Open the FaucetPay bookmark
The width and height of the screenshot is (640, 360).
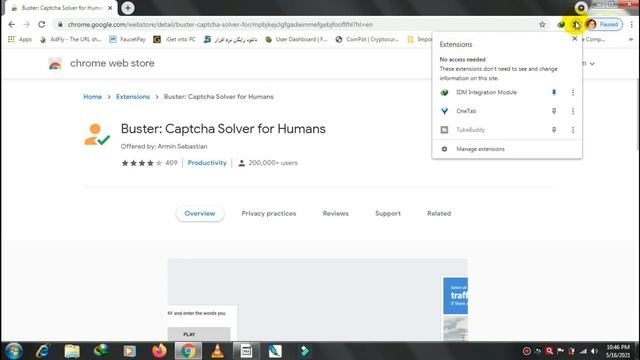[127, 39]
